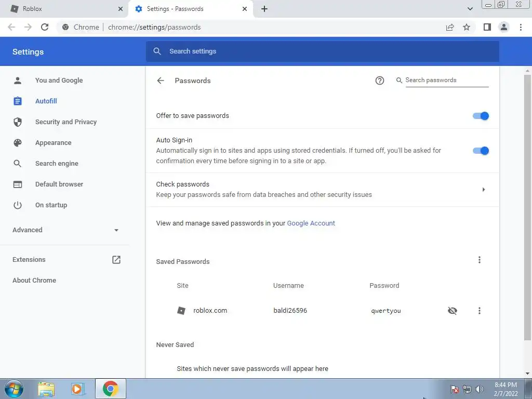Click the username baldi26596
Viewport: 532px width, 399px height.
pos(290,311)
